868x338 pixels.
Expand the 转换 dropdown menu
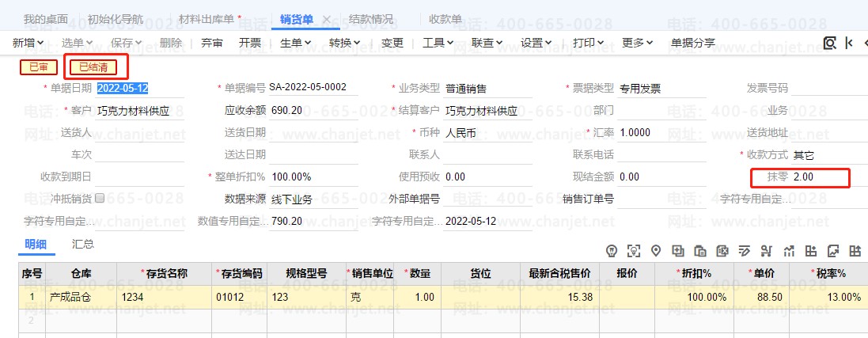point(344,43)
